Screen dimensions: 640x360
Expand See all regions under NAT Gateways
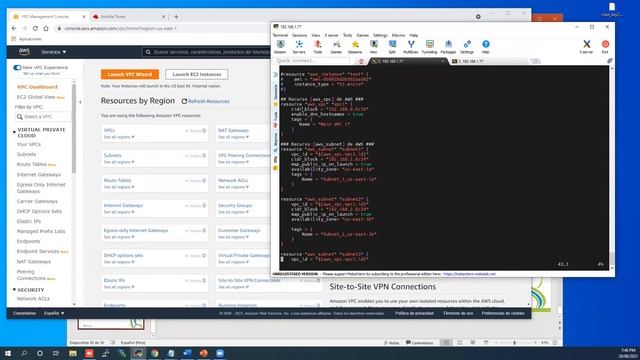pos(233,137)
